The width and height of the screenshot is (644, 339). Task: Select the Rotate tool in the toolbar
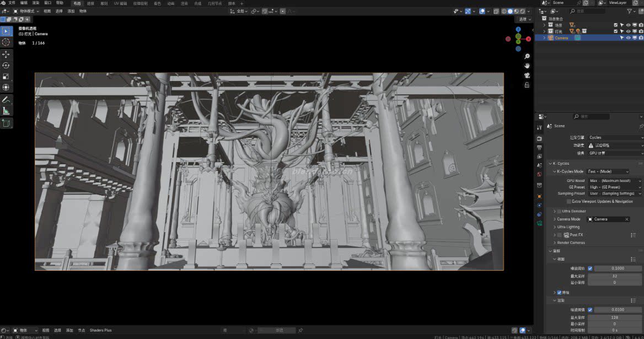tap(6, 65)
